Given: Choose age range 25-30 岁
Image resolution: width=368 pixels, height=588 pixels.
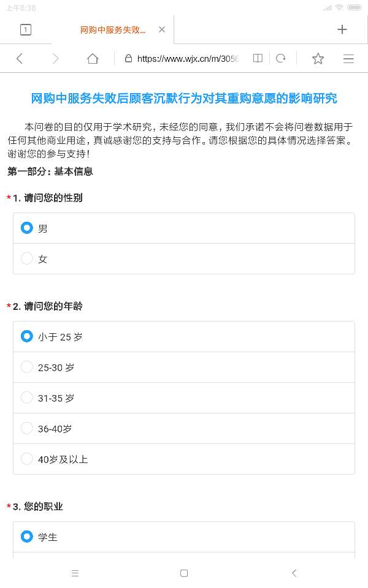Looking at the screenshot, I should click(x=27, y=367).
